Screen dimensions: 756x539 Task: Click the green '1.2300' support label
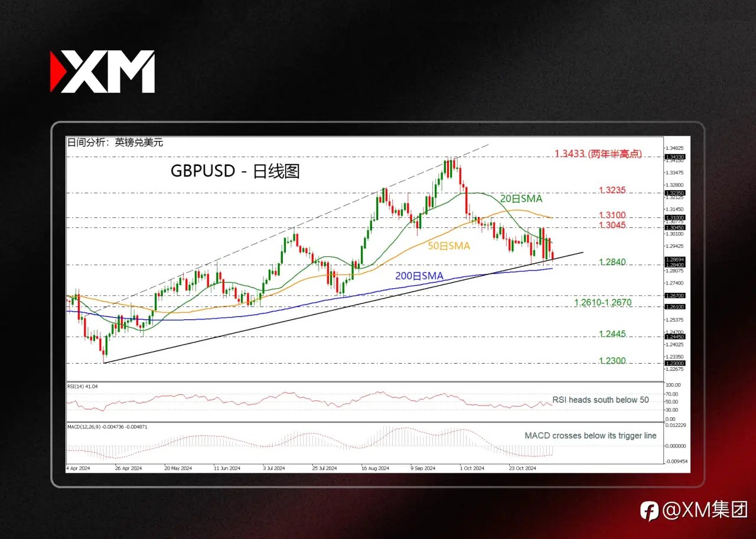pyautogui.click(x=612, y=361)
